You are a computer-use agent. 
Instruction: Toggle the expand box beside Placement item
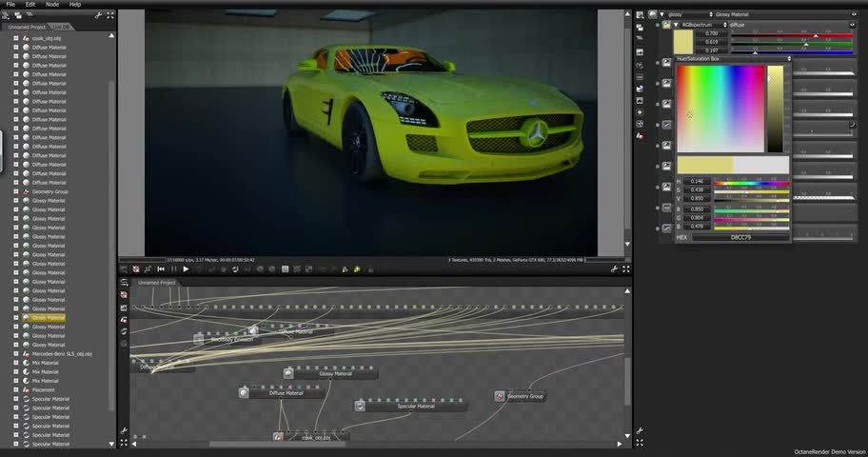(15, 389)
